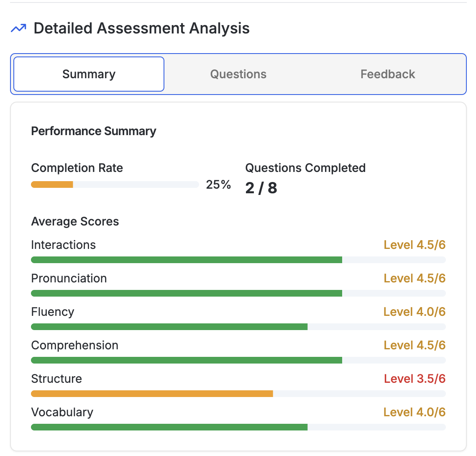
Task: Switch to the Questions tab
Action: point(238,74)
